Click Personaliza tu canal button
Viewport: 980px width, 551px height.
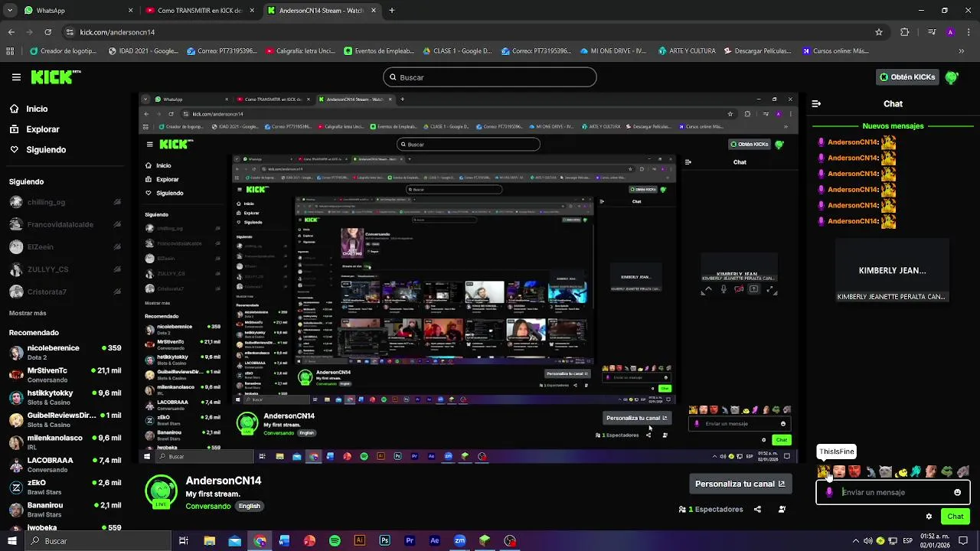pyautogui.click(x=740, y=484)
